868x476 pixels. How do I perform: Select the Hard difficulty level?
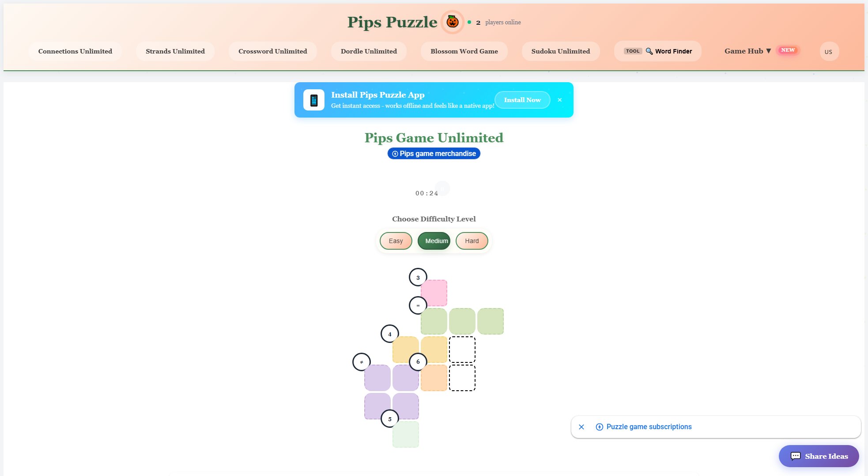point(472,240)
